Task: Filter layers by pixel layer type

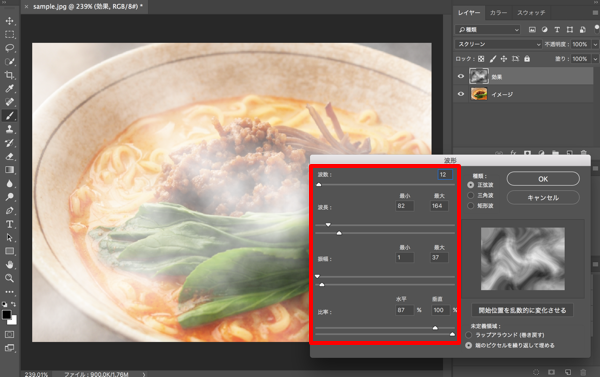Action: click(532, 29)
